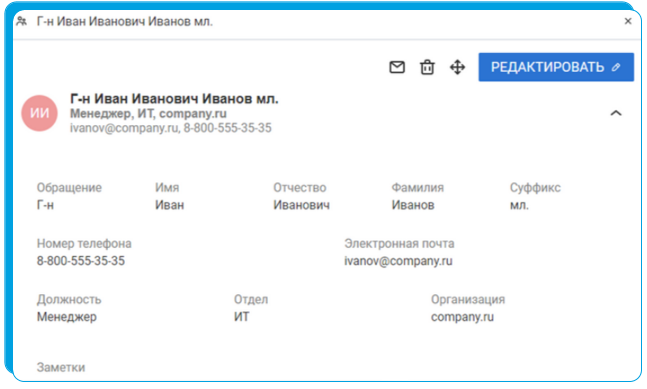The image size is (647, 389).
Task: Click the Заметки notes label
Action: coord(61,367)
